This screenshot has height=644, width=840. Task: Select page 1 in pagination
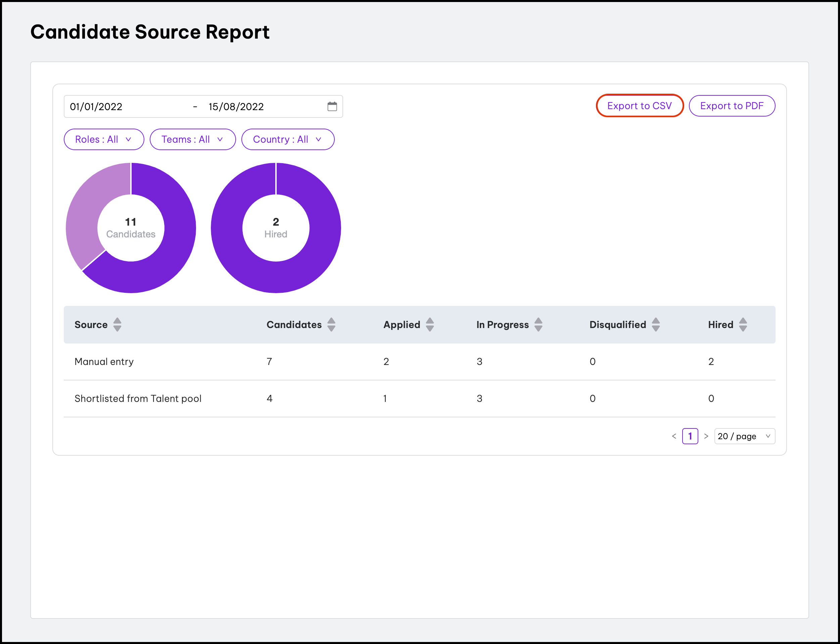(690, 436)
